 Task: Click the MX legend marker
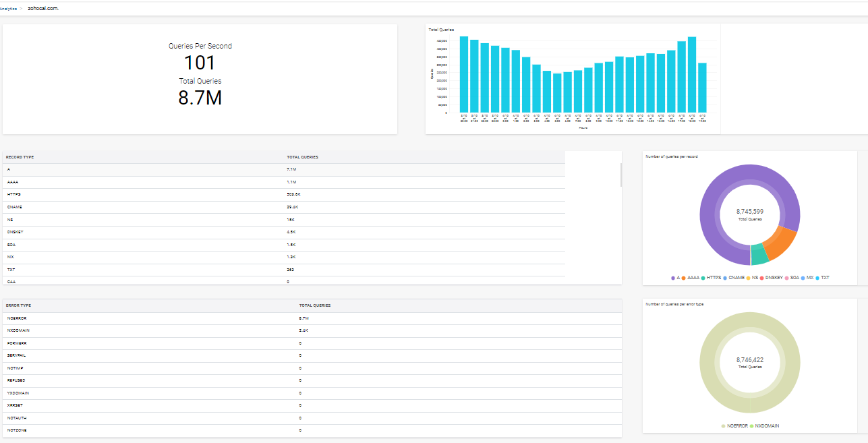click(x=803, y=277)
